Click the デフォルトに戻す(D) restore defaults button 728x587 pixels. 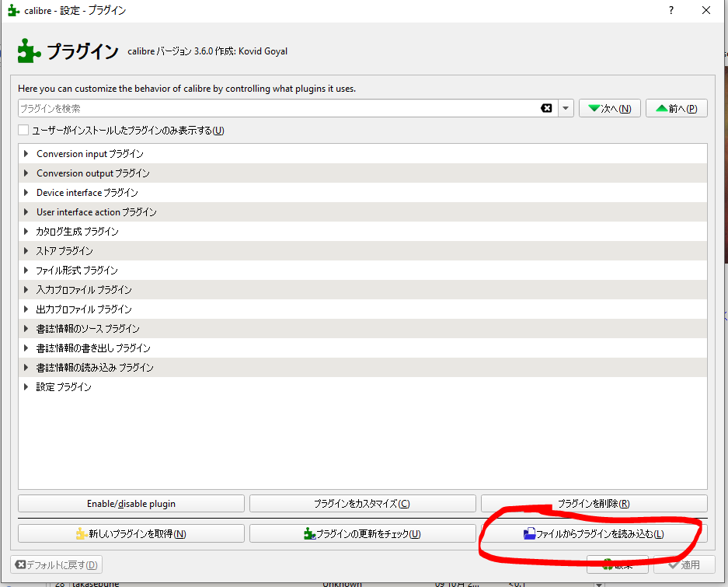tap(56, 564)
